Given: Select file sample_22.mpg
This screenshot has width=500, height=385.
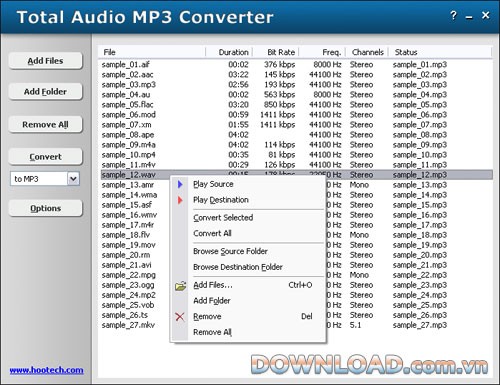Looking at the screenshot, I should coord(129,275).
